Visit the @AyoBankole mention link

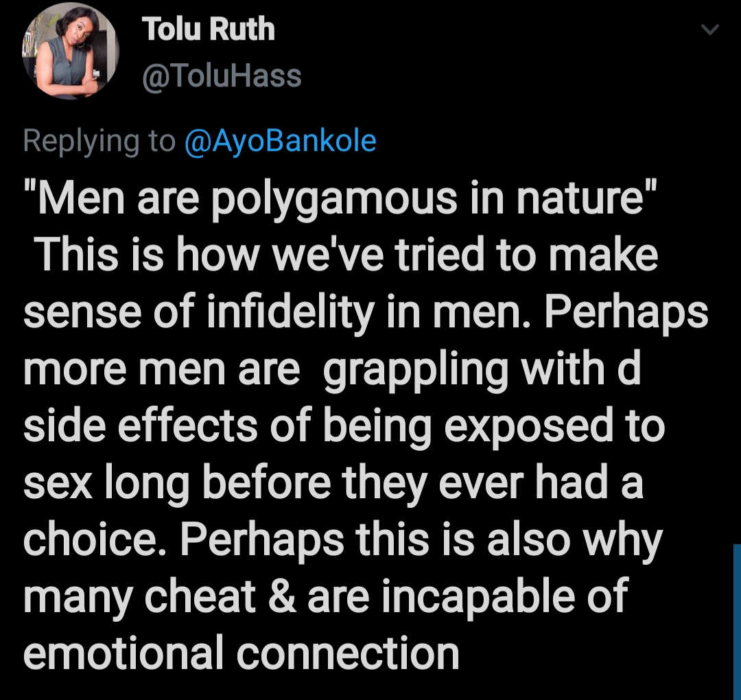click(x=281, y=141)
